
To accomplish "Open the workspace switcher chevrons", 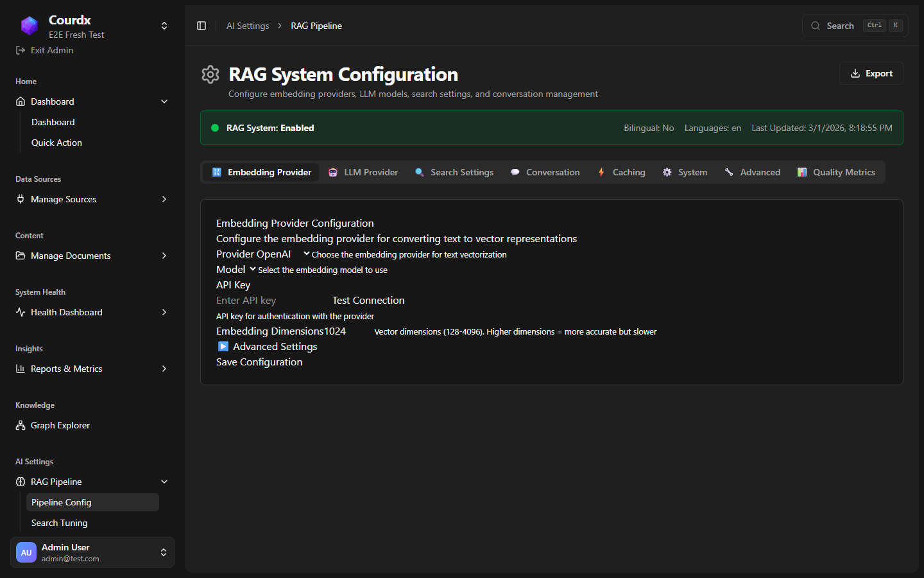I will coord(164,26).
